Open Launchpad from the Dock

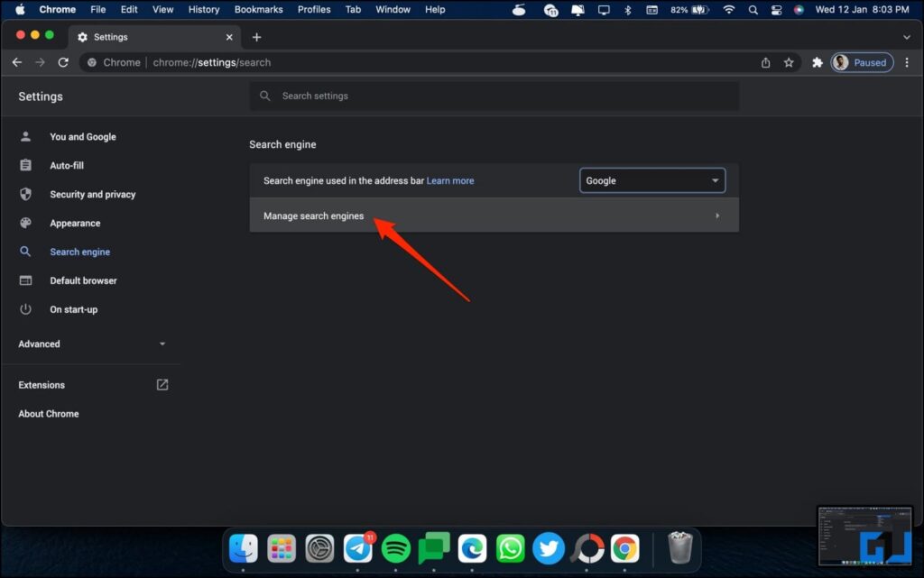coord(282,548)
